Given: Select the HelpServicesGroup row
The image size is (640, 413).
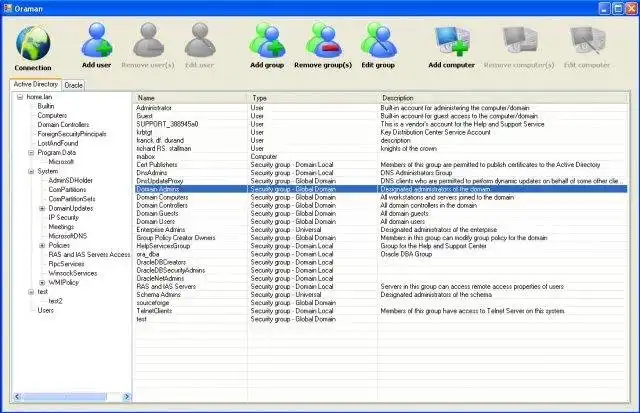Looking at the screenshot, I should point(381,246).
